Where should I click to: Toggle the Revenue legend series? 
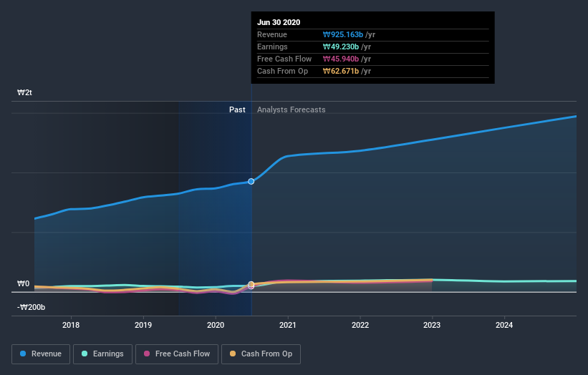(x=41, y=354)
